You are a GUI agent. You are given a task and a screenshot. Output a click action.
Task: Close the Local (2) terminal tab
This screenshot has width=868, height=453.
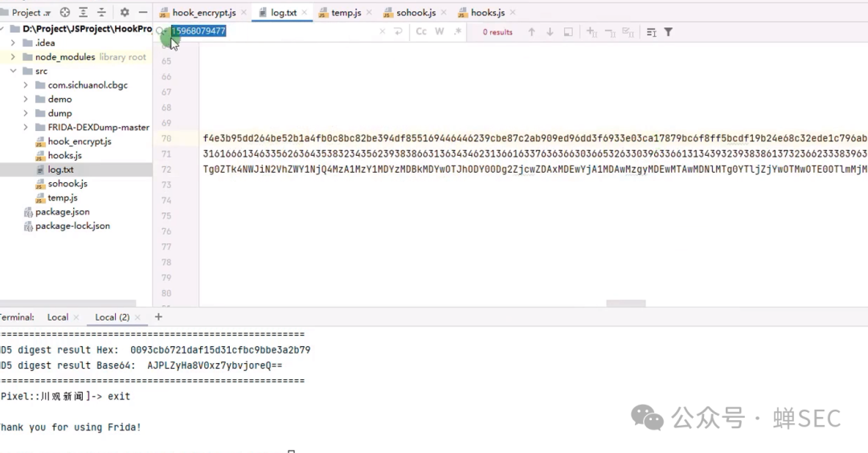[x=137, y=317]
